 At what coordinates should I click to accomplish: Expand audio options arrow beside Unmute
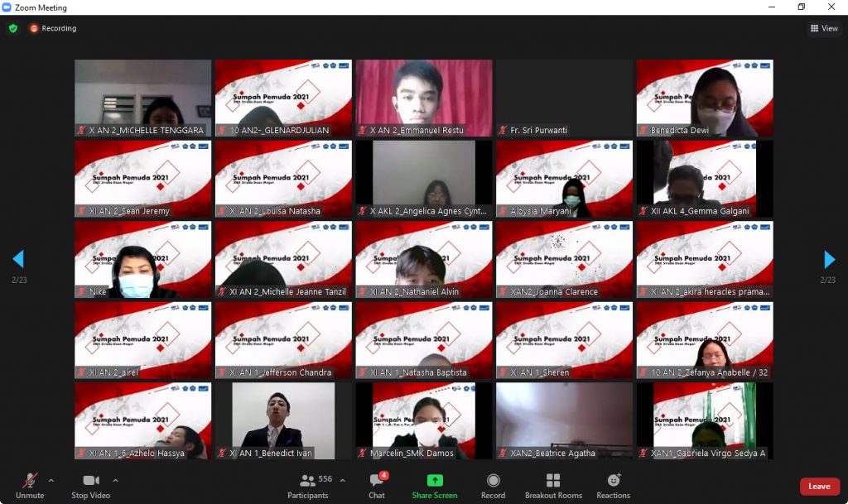51,480
